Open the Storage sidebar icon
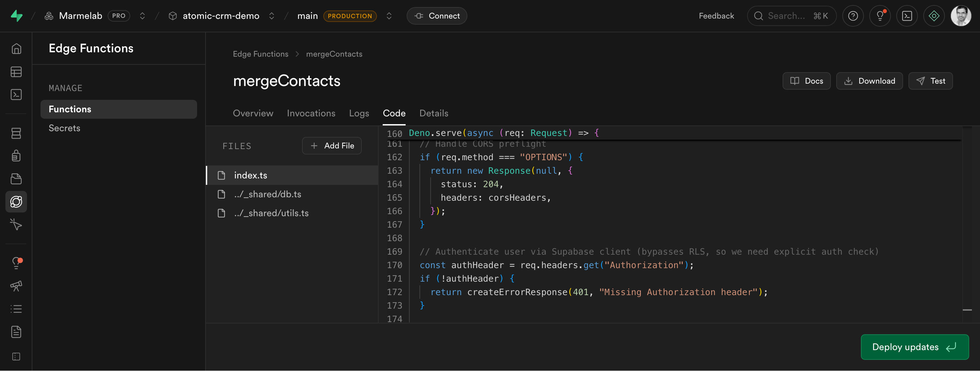This screenshot has width=980, height=371. [16, 179]
